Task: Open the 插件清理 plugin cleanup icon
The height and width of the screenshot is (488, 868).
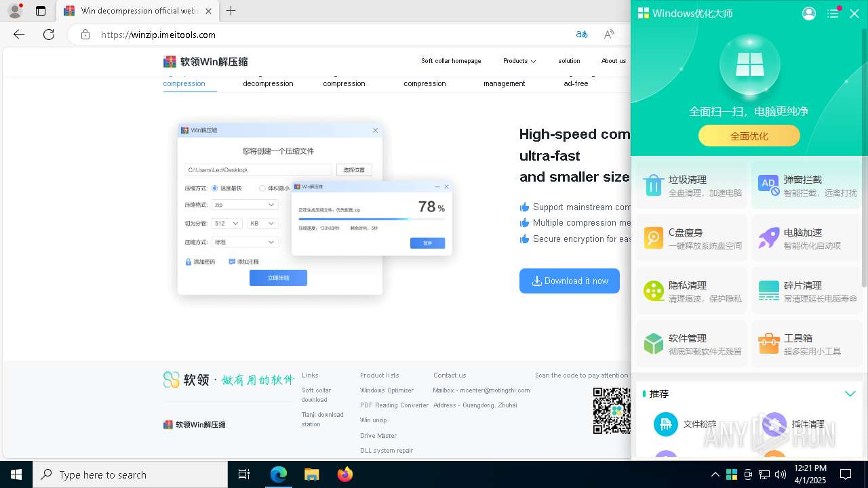Action: 774,424
